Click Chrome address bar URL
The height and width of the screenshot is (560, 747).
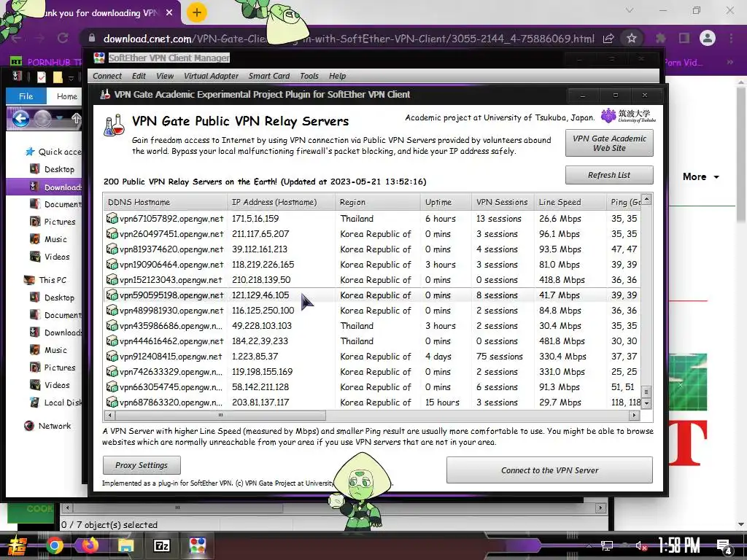(x=349, y=39)
